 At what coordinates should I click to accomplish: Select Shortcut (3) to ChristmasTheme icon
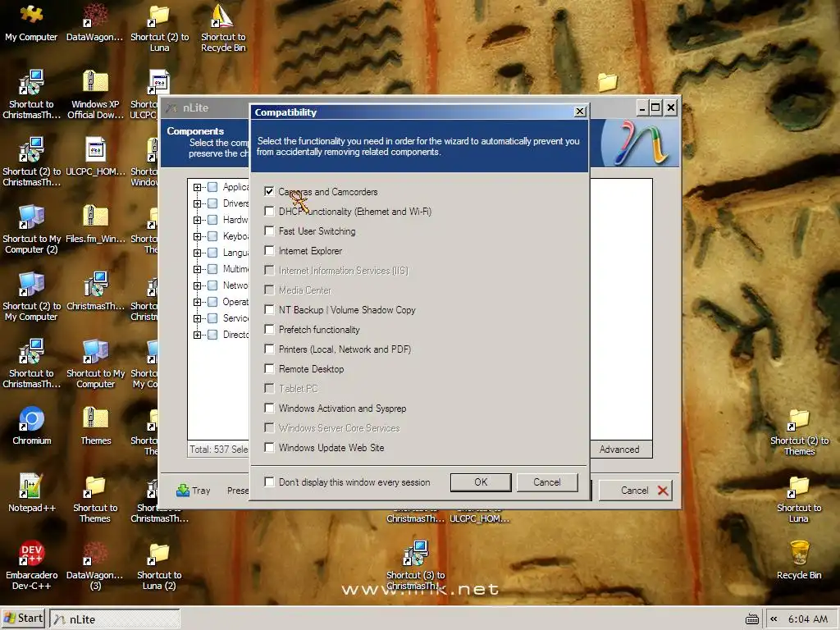point(416,566)
